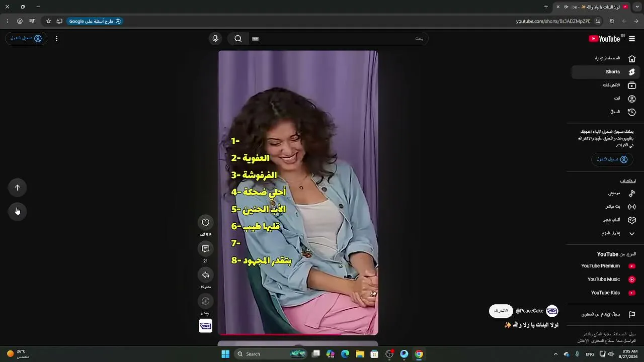This screenshot has width=644, height=362.
Task: Open ألعاب فيديو in the sidebar
Action: (x=605, y=220)
